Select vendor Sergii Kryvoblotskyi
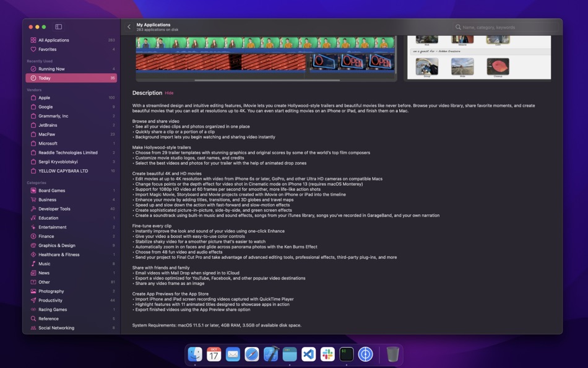This screenshot has height=368, width=588. click(x=71, y=162)
